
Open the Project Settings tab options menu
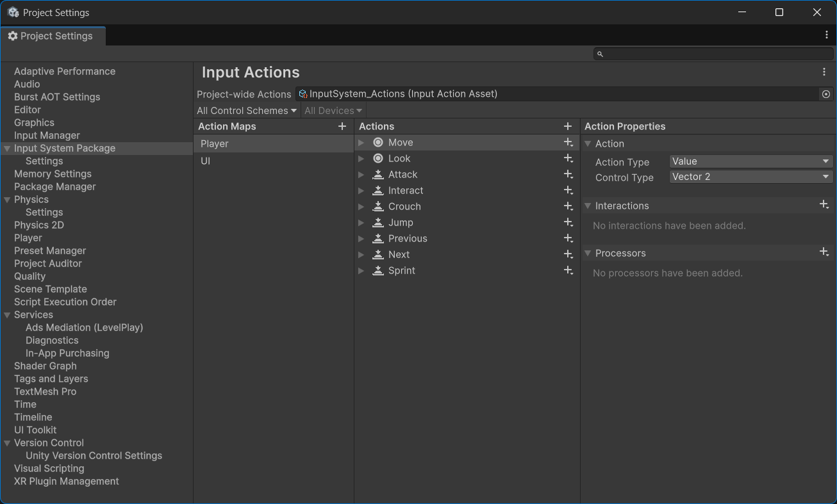pyautogui.click(x=827, y=35)
